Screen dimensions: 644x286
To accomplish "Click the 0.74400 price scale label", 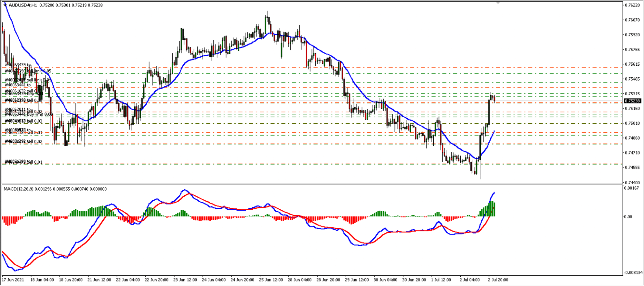I will click(632, 183).
